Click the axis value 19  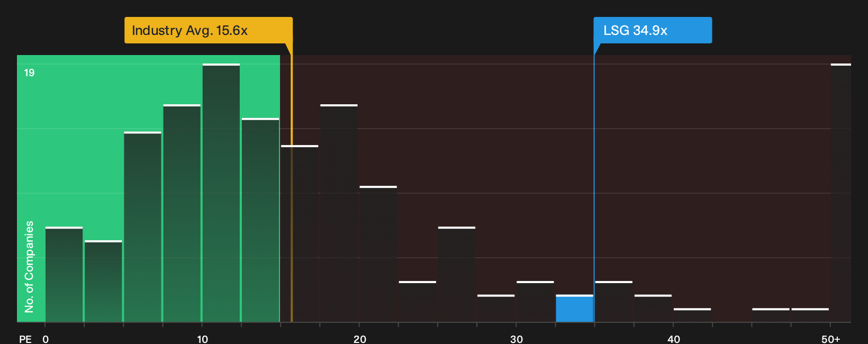point(29,73)
